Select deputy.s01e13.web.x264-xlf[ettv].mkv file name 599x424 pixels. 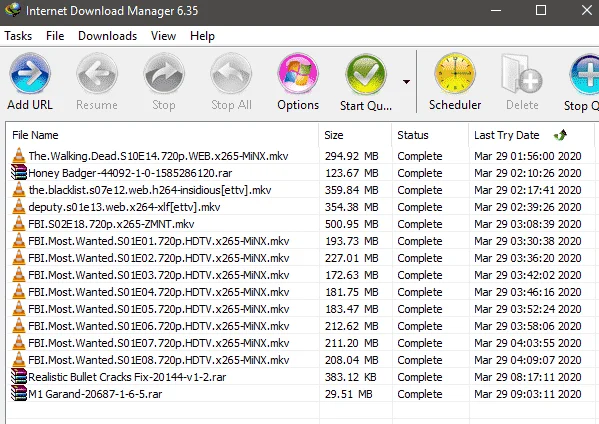pyautogui.click(x=124, y=207)
